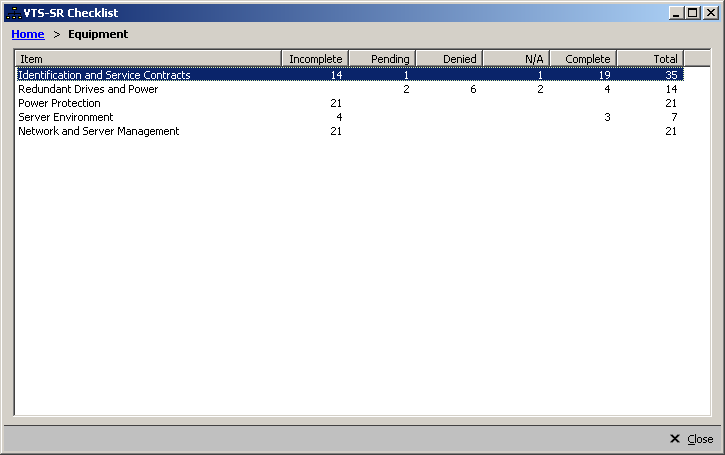Maximize the VTS-SR Checklist window
The height and width of the screenshot is (455, 725).
(x=692, y=12)
